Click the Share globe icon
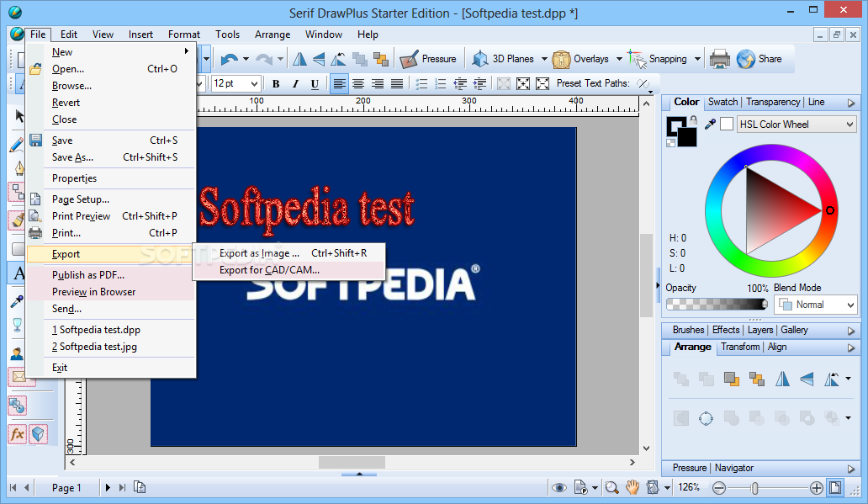Screen dimensions: 868x504 (746, 59)
